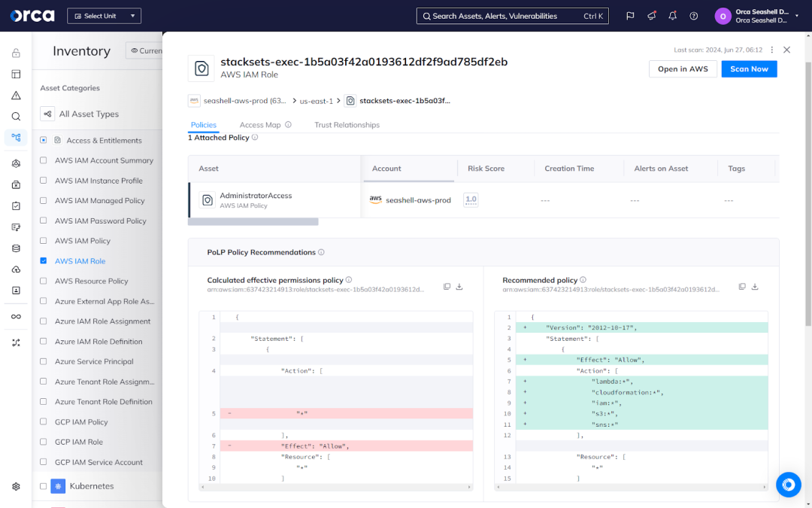This screenshot has width=812, height=508.
Task: Sort by the Risk Score column header
Action: pyautogui.click(x=486, y=169)
